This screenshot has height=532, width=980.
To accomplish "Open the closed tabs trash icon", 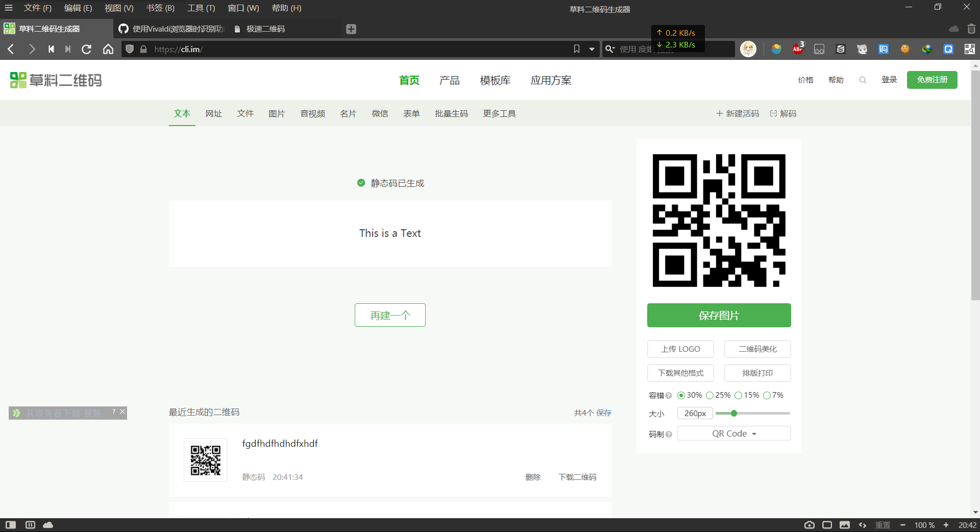I will pos(971,29).
